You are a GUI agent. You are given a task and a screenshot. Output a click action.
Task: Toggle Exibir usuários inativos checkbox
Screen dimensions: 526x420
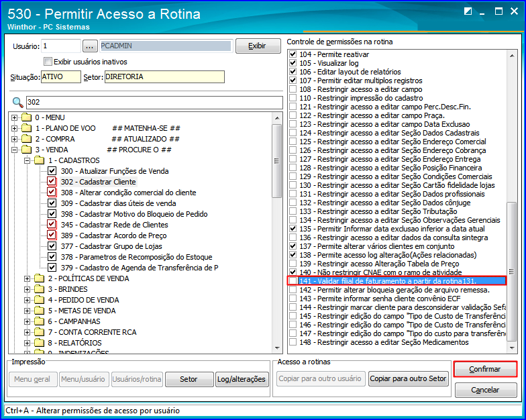tap(48, 62)
